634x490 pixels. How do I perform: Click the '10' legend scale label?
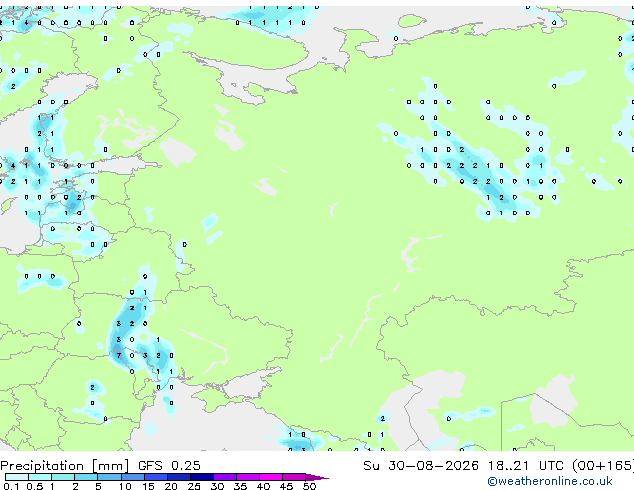tap(125, 486)
